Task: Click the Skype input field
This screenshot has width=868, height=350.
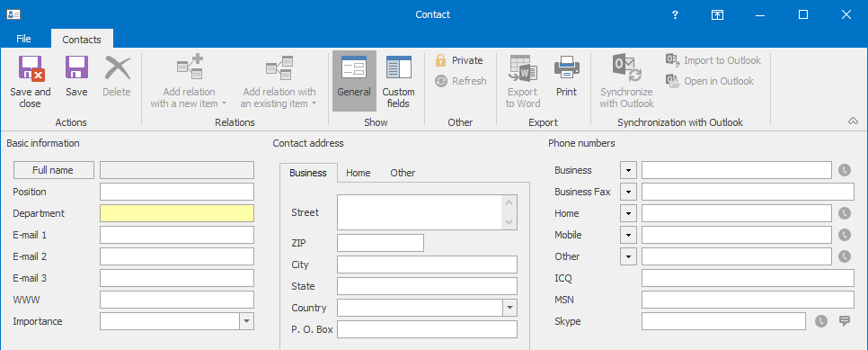Action: 724,321
